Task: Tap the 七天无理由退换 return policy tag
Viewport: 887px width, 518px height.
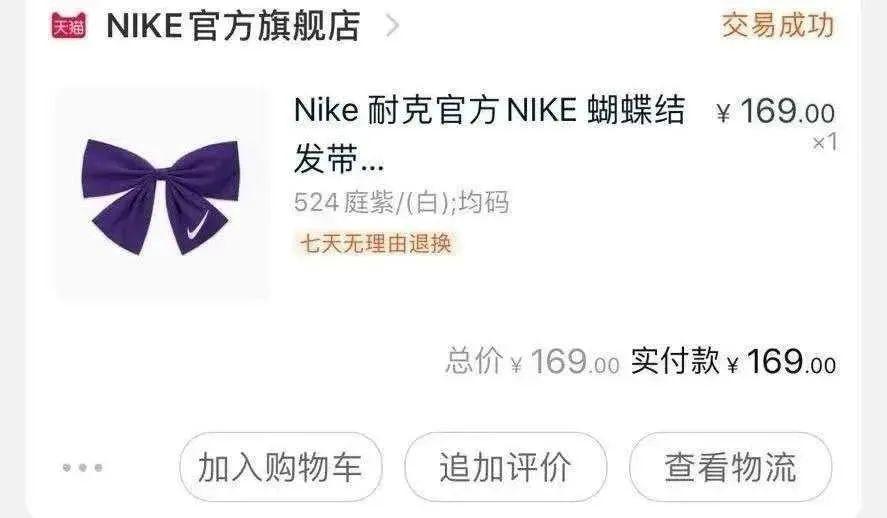Action: [x=376, y=244]
